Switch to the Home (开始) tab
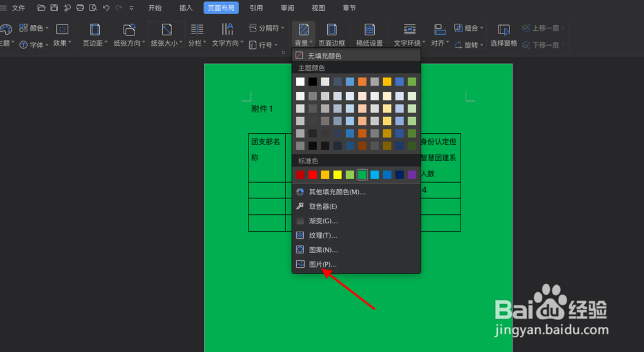Screen dimensions: 644x352 pyautogui.click(x=155, y=8)
